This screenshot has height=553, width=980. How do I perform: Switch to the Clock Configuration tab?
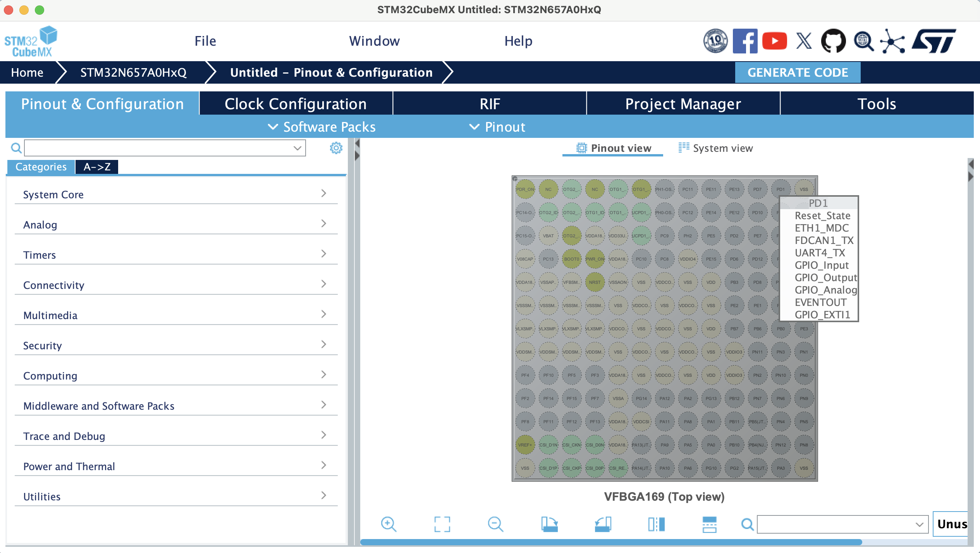296,103
